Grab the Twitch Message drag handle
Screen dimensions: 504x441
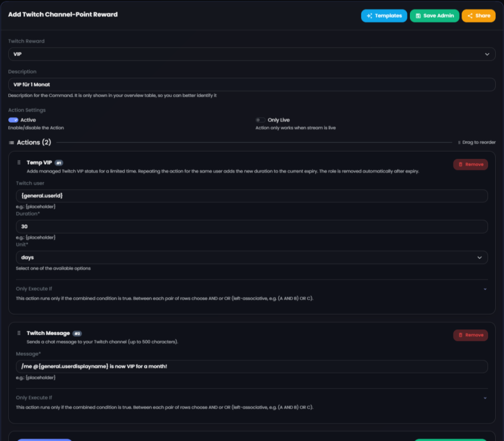click(x=19, y=333)
